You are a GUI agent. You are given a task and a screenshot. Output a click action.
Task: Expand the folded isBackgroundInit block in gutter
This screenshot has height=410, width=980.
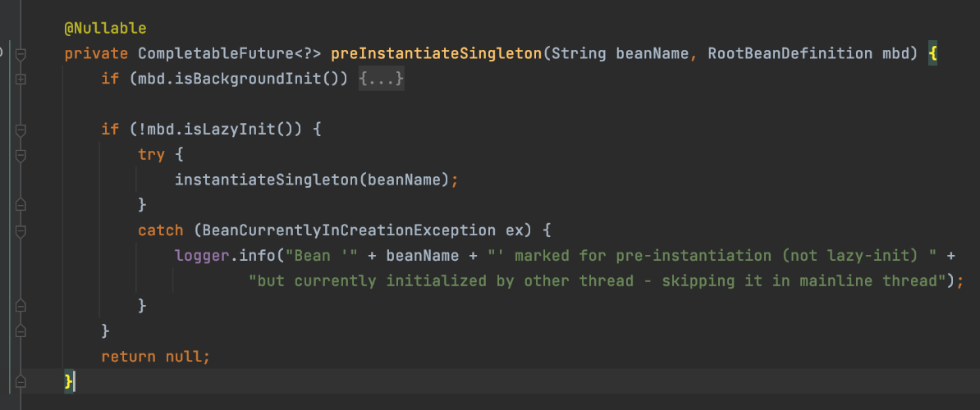(21, 80)
